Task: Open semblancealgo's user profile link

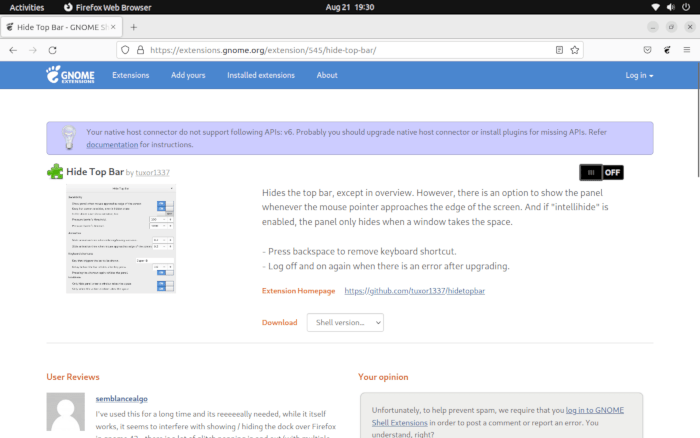Action: 121,399
